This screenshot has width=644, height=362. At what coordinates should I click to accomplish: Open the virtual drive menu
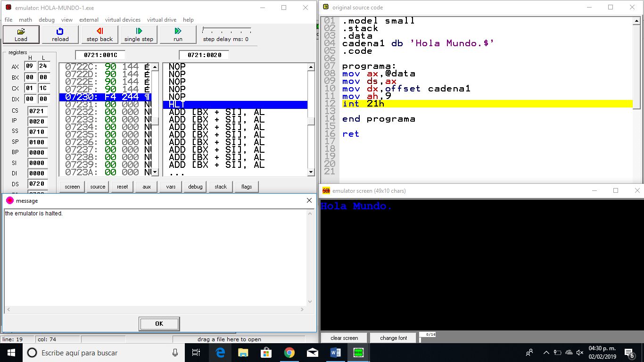(x=162, y=20)
